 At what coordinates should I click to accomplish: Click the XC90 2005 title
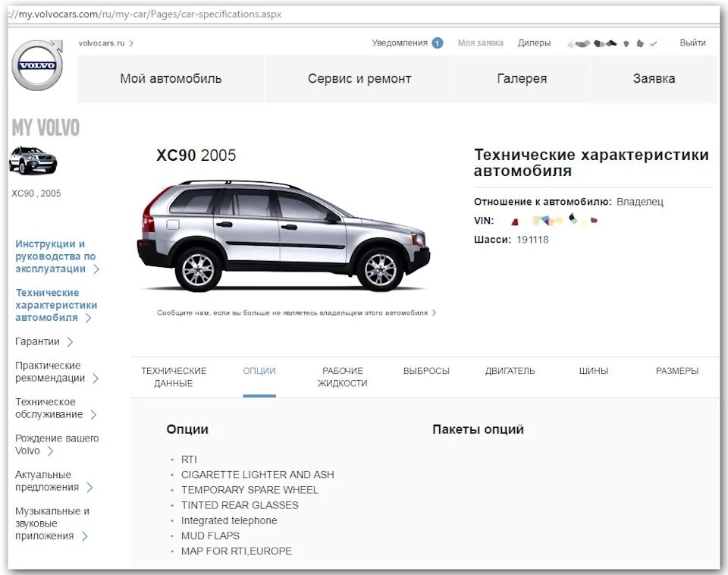click(196, 156)
